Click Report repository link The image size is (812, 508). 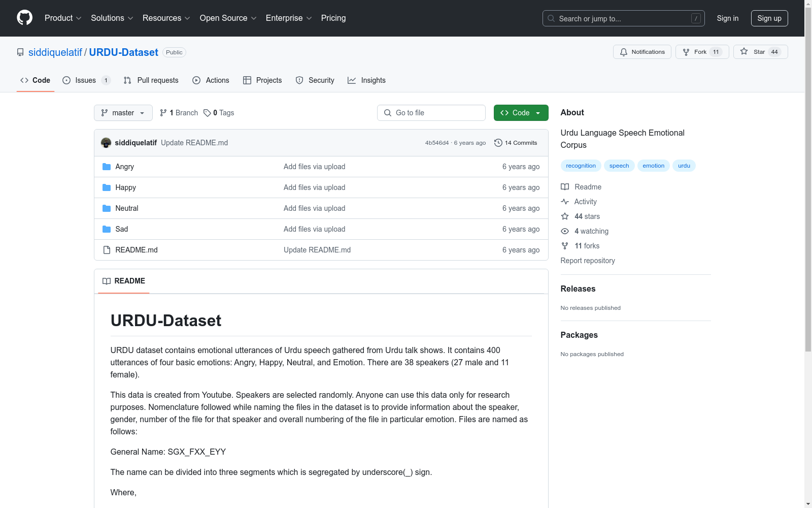point(588,261)
